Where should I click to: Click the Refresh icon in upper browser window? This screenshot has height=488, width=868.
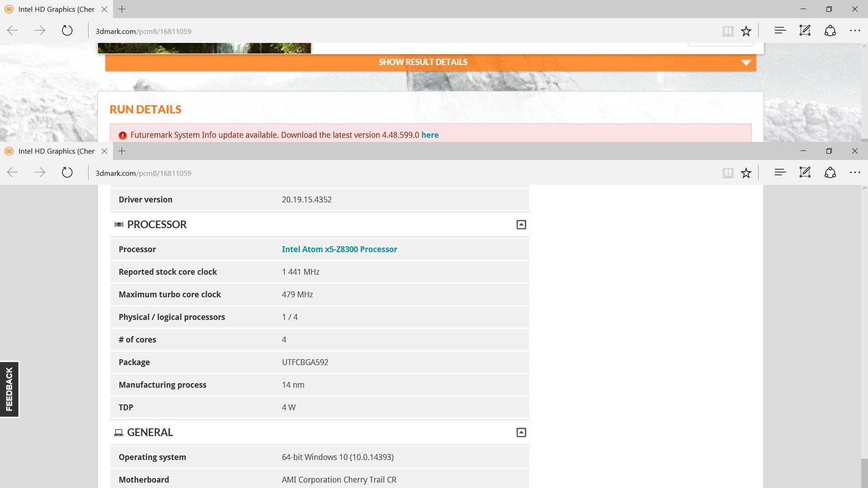tap(67, 31)
